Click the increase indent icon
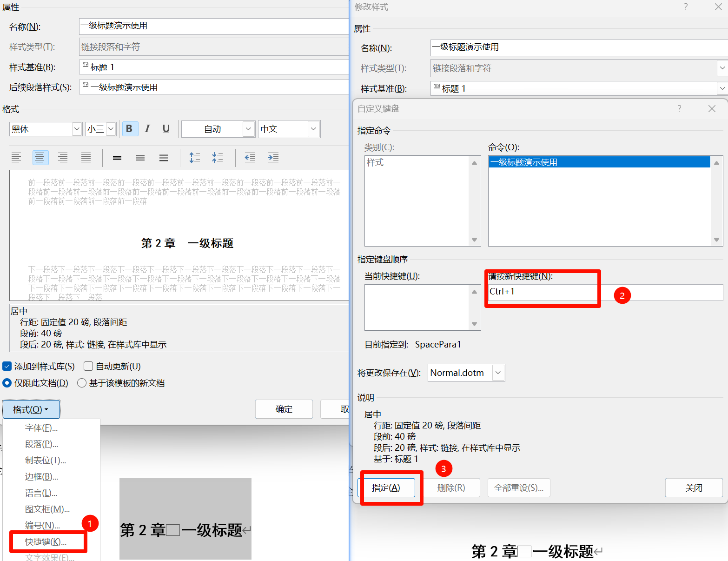 point(273,158)
